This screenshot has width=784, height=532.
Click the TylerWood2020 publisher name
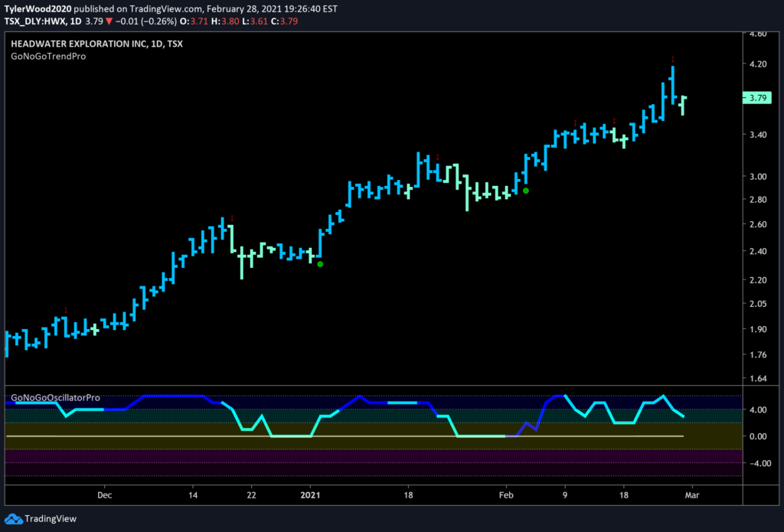coord(38,9)
